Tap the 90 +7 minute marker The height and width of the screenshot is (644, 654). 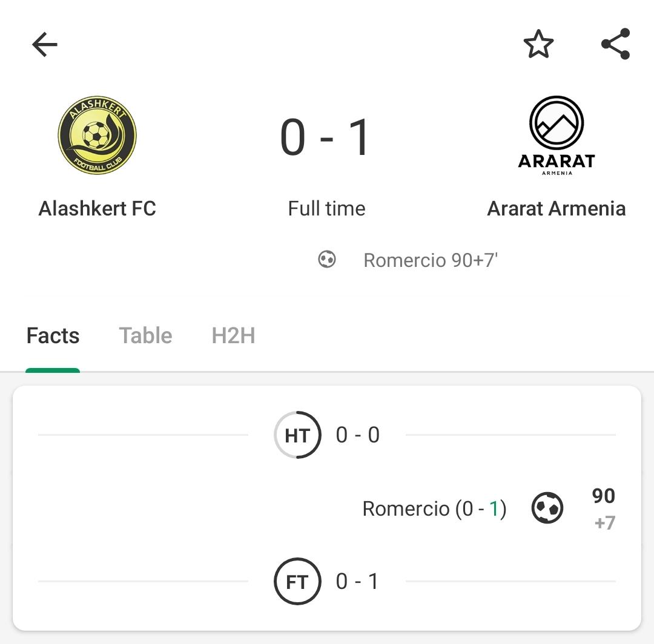[604, 509]
